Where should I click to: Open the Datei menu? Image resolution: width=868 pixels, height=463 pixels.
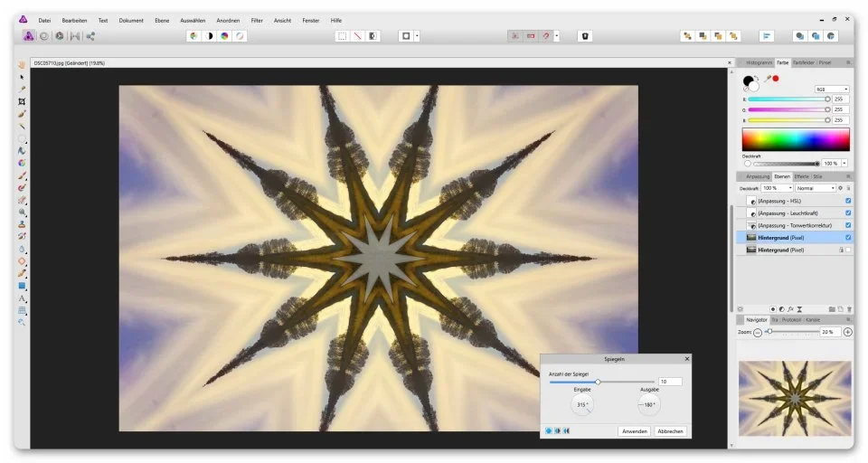coord(44,21)
